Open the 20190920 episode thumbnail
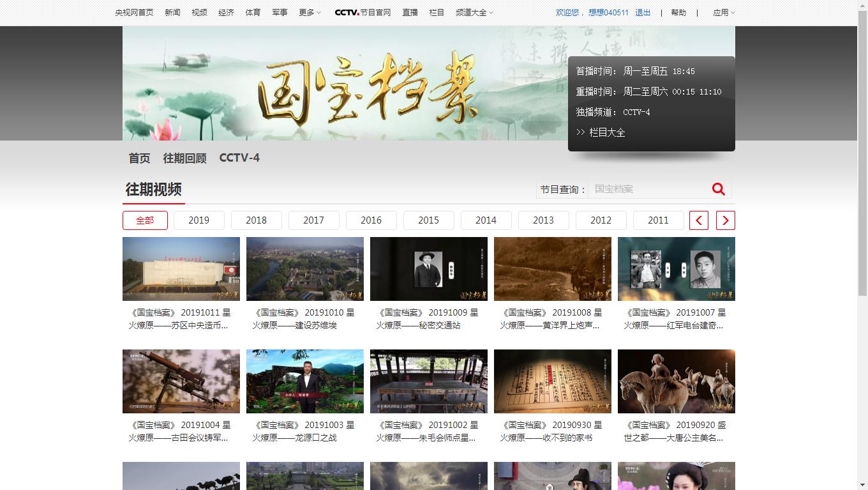Screen dimensions: 868x490 pyautogui.click(x=677, y=381)
